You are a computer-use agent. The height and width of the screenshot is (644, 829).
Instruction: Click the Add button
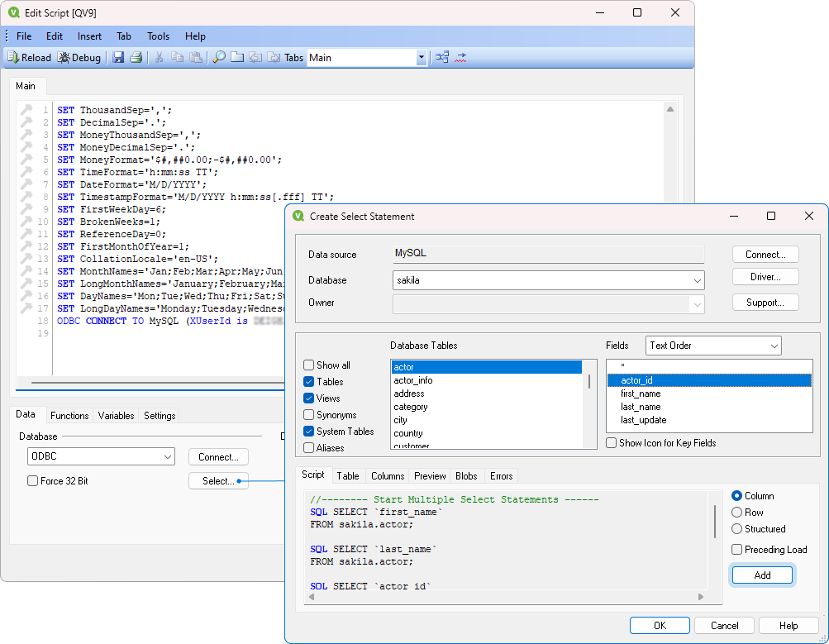pos(761,575)
